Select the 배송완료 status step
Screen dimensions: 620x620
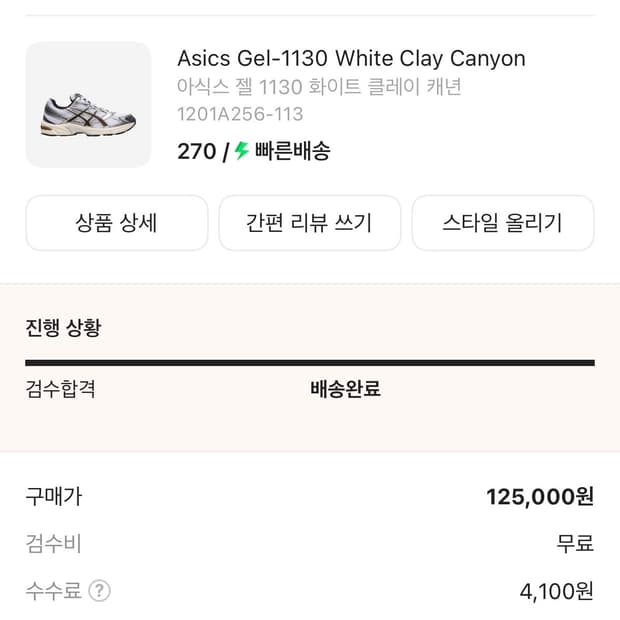coord(345,388)
